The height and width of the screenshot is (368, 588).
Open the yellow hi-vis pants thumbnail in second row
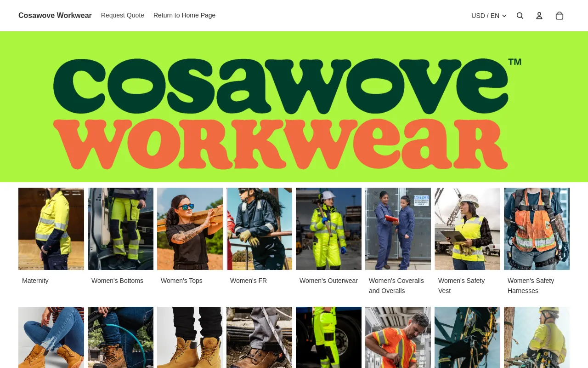(328, 337)
